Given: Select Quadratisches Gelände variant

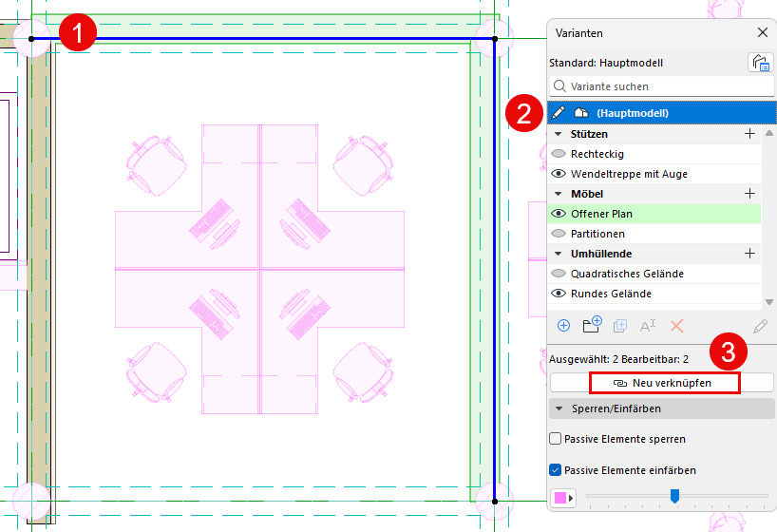Looking at the screenshot, I should pyautogui.click(x=654, y=274).
